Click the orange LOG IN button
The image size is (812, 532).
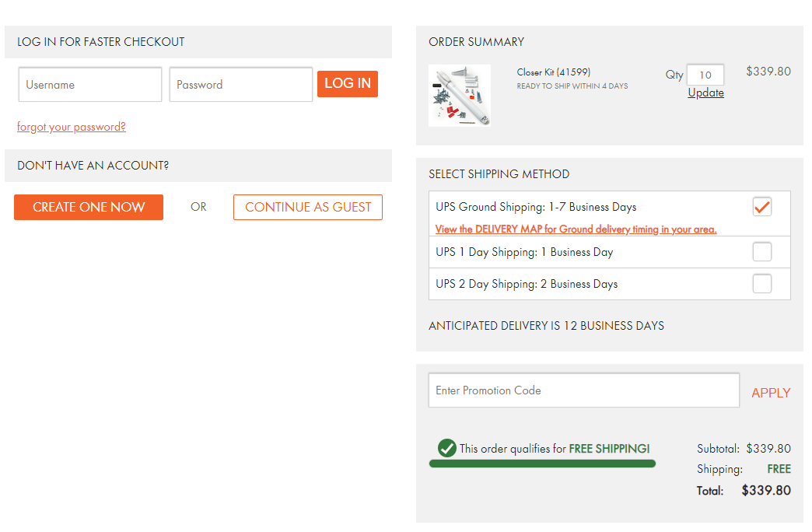pos(348,83)
